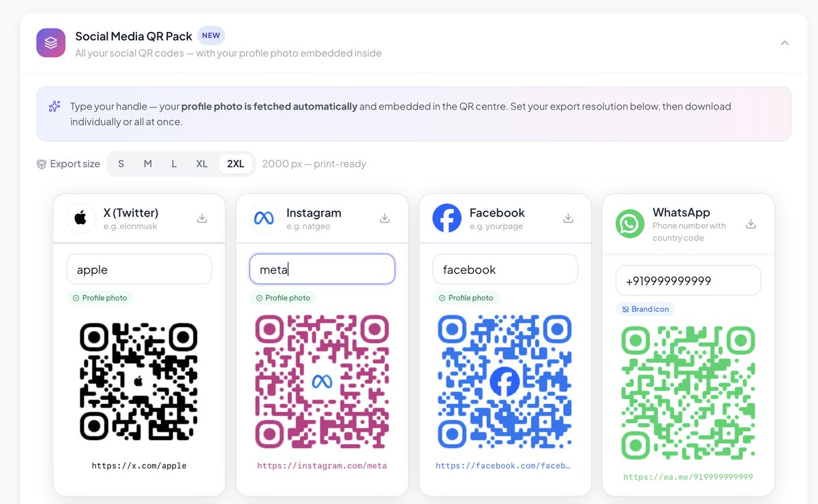The image size is (818, 504).
Task: Download the Facebook QR code
Action: pos(568,218)
